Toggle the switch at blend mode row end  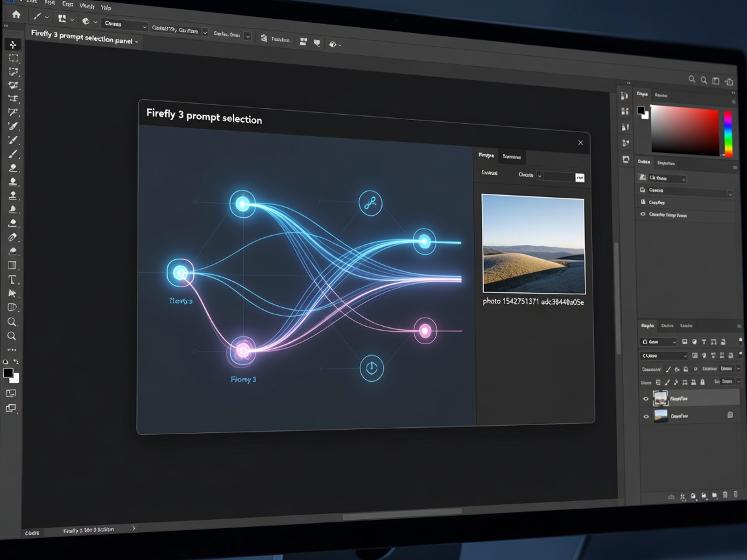pyautogui.click(x=740, y=354)
